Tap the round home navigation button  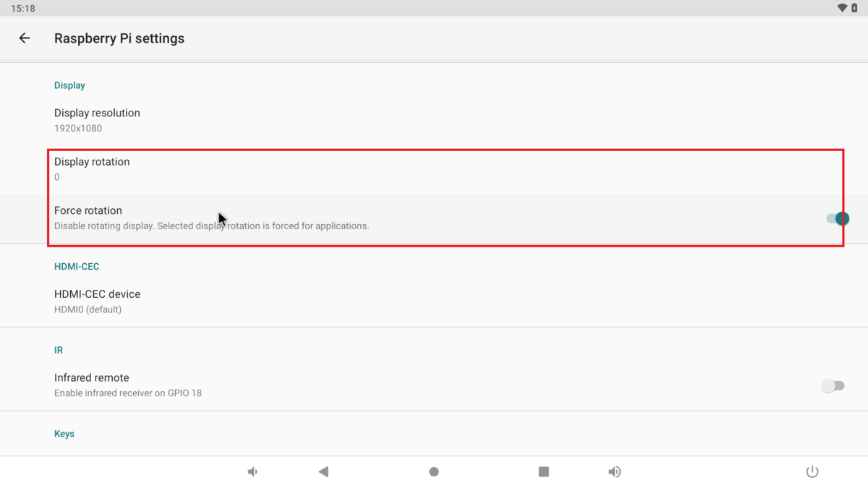tap(434, 472)
